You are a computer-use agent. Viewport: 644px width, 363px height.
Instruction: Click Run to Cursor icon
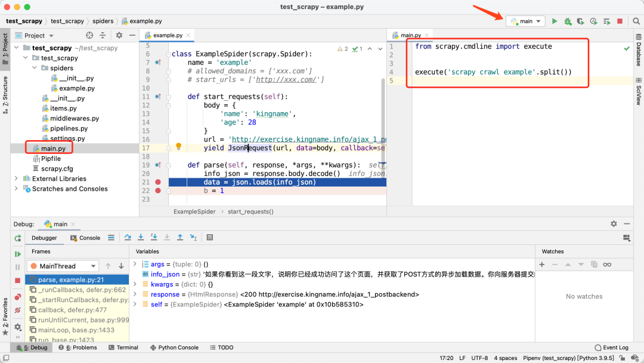click(x=193, y=237)
